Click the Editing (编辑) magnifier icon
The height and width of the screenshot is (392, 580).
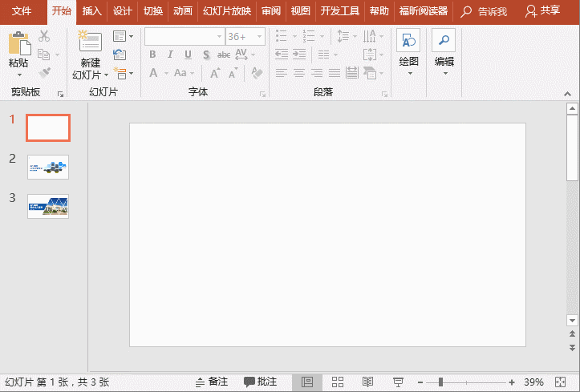coord(444,42)
